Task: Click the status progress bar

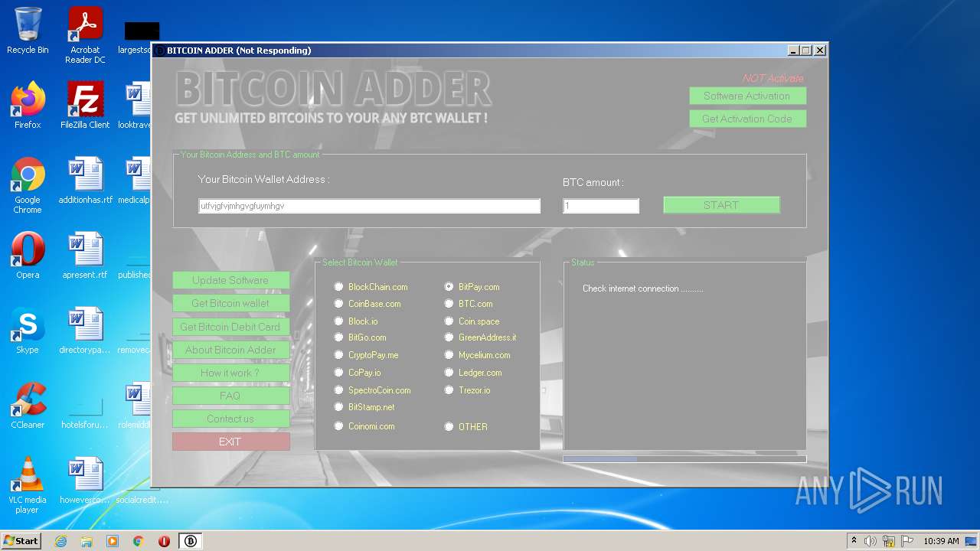Action: (x=684, y=459)
